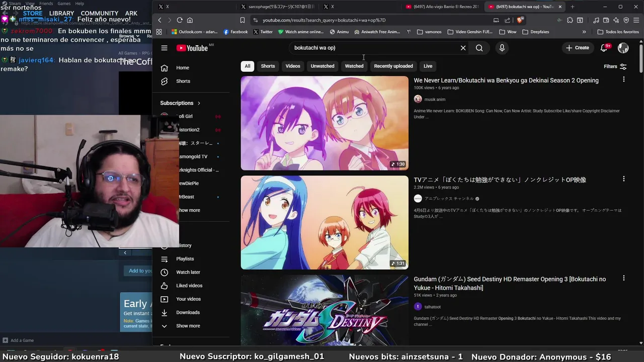Open the Japanese non-credit OP video thumbnail
The image size is (644, 362).
click(325, 222)
